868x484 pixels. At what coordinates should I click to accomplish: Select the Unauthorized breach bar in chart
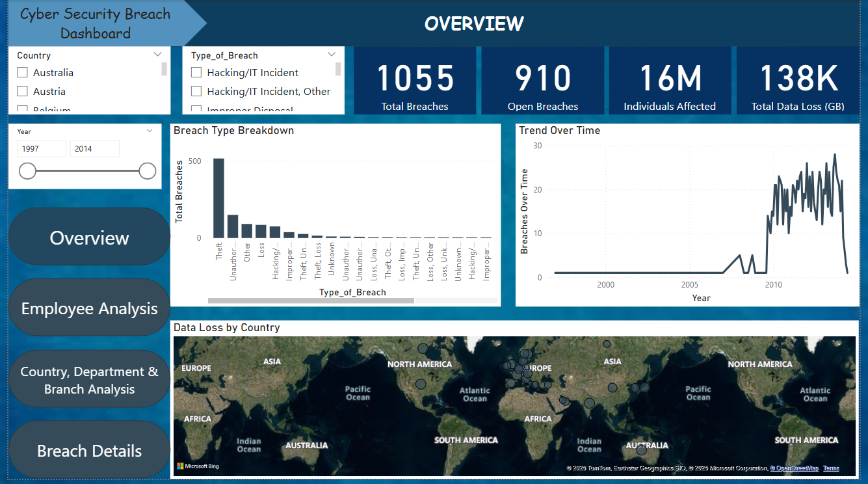tap(233, 226)
